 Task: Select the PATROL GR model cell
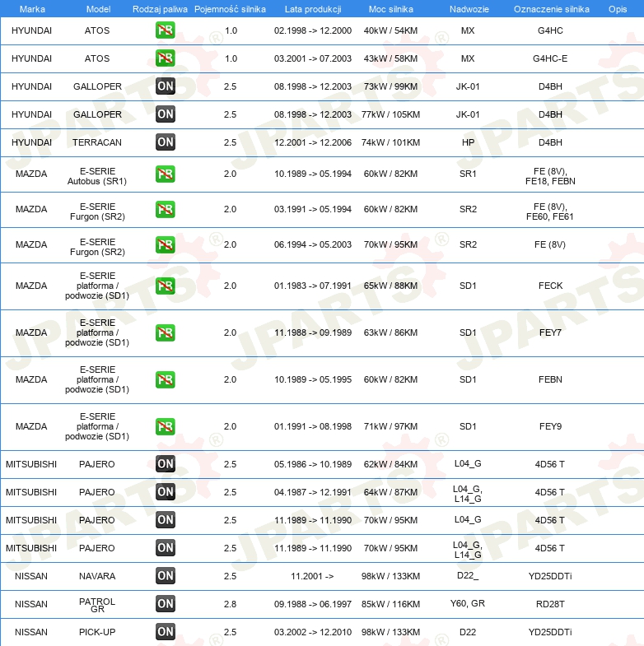click(97, 605)
